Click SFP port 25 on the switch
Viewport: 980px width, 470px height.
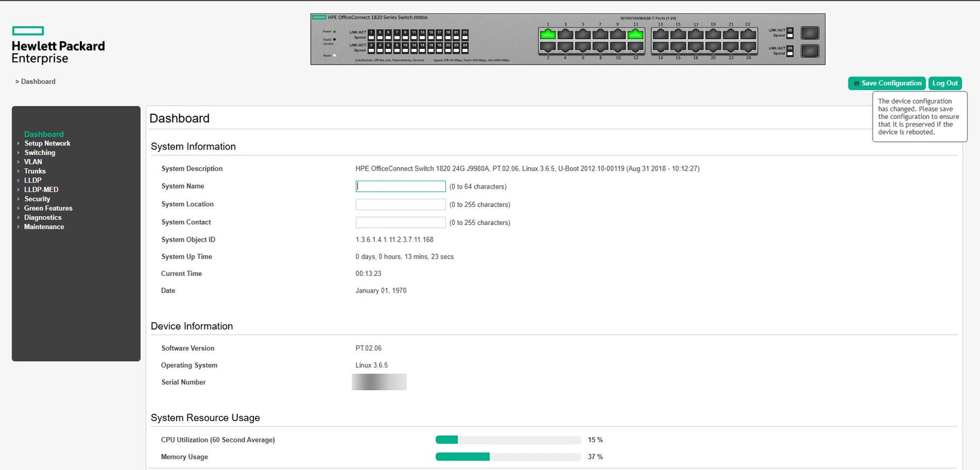(x=810, y=33)
